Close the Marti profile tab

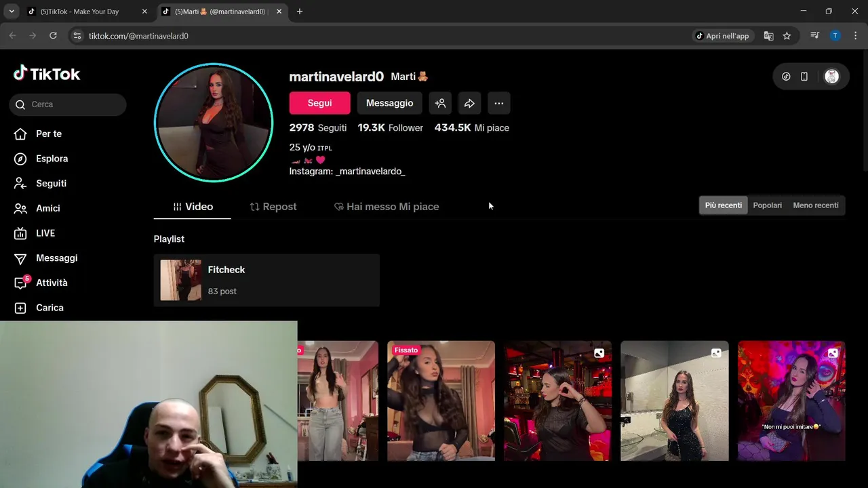tap(279, 12)
